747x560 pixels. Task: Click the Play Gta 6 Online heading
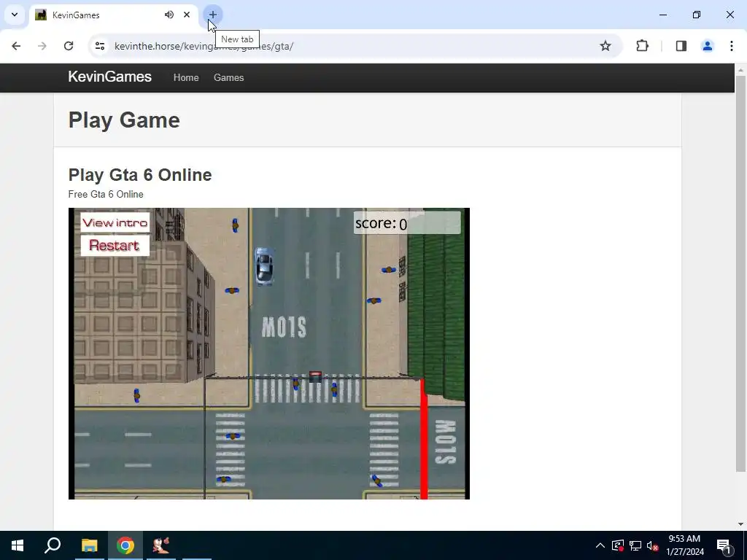point(140,175)
